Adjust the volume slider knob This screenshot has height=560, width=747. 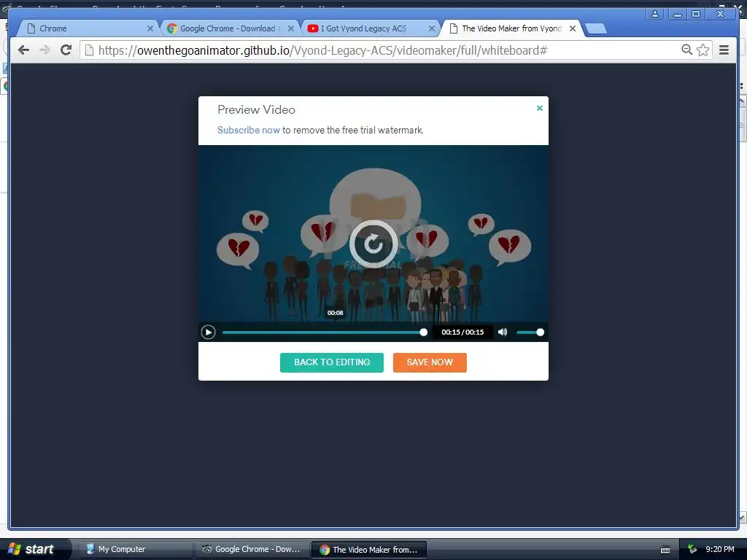pyautogui.click(x=540, y=332)
